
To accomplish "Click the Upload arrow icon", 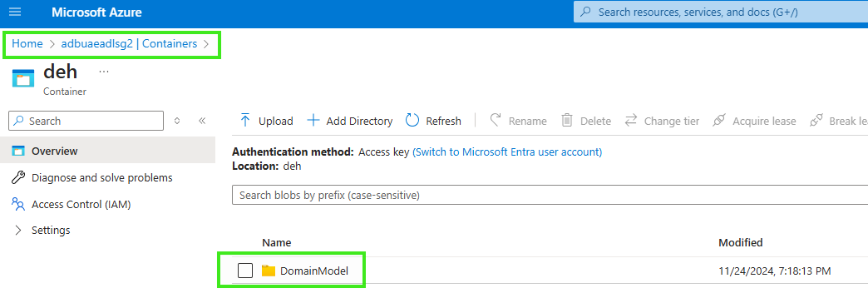I will click(244, 121).
